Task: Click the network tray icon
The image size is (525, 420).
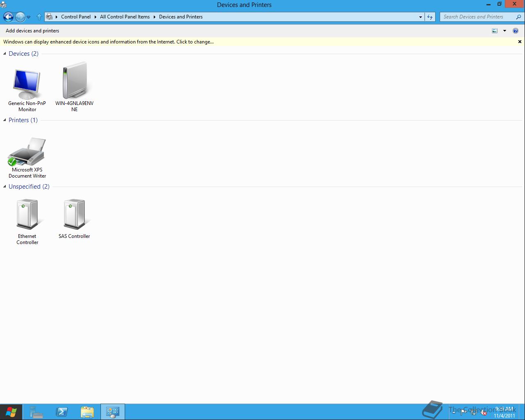Action: coord(474,413)
